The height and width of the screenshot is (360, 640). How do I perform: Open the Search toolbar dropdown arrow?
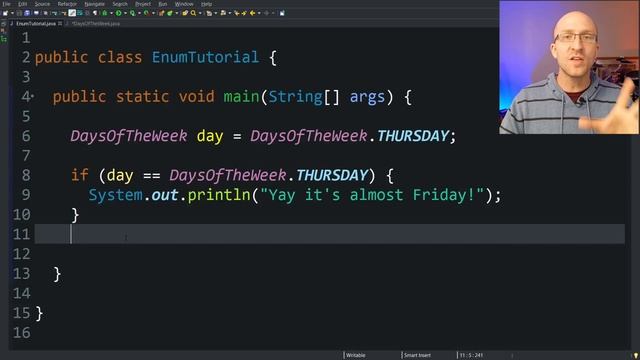coord(200,13)
